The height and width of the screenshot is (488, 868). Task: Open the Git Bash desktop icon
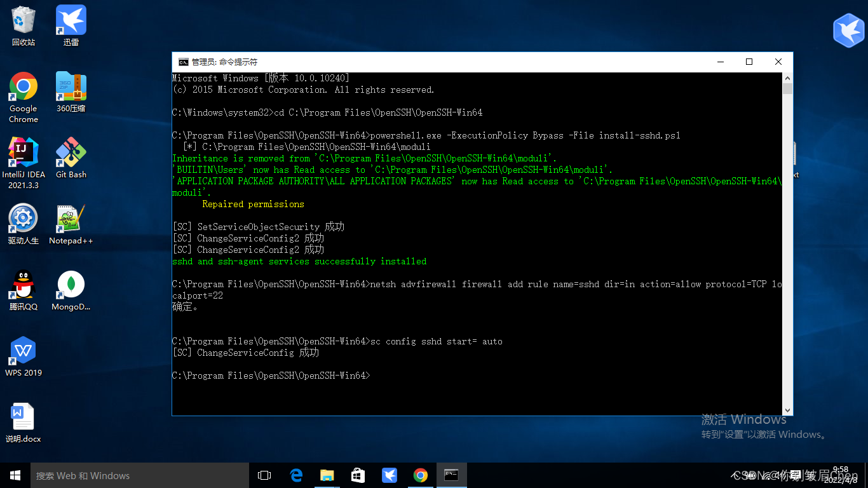(71, 153)
